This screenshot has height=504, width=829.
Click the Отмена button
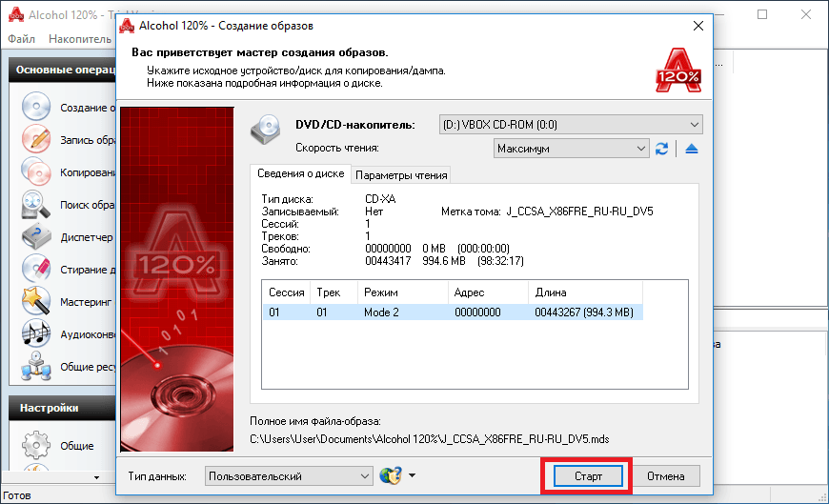pyautogui.click(x=666, y=476)
